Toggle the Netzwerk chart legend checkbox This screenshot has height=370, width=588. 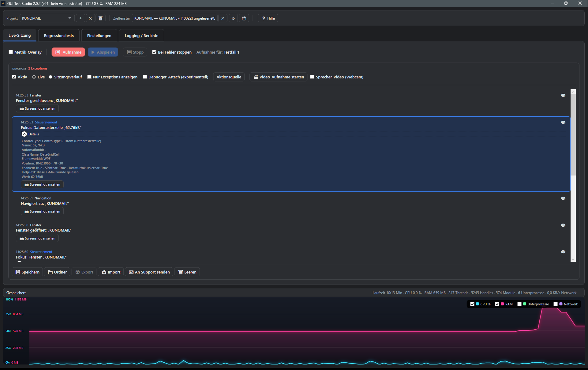[x=556, y=304]
